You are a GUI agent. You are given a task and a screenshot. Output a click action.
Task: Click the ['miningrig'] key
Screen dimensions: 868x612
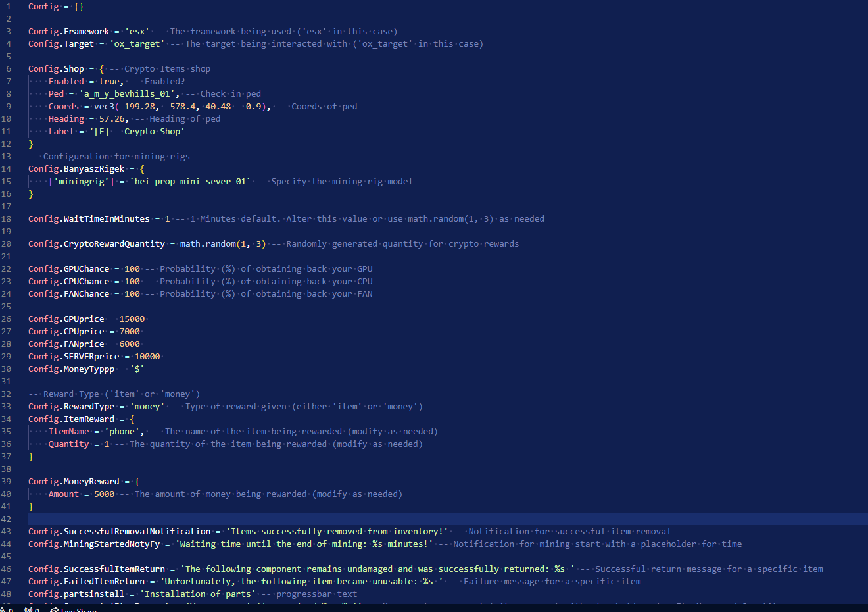82,182
